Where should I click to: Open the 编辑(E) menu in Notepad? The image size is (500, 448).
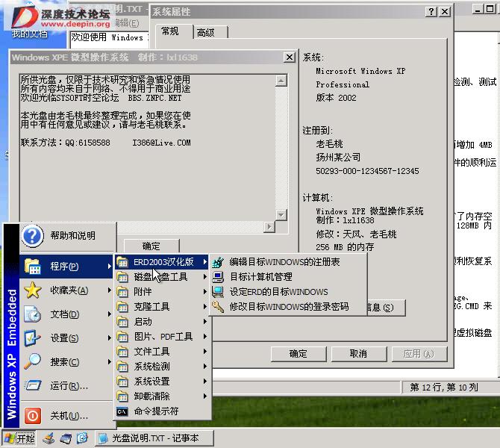(127, 23)
